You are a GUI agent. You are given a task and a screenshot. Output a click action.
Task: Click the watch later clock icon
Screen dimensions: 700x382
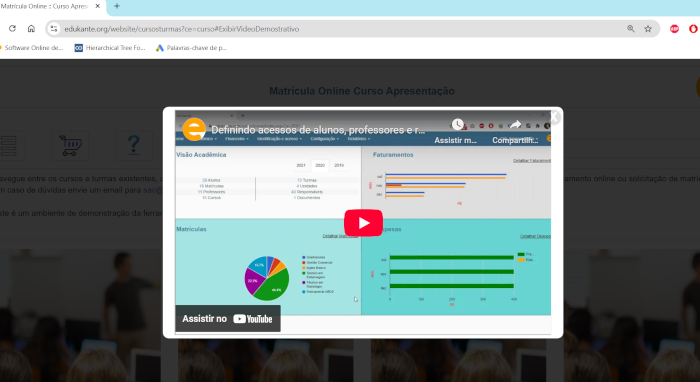point(457,125)
